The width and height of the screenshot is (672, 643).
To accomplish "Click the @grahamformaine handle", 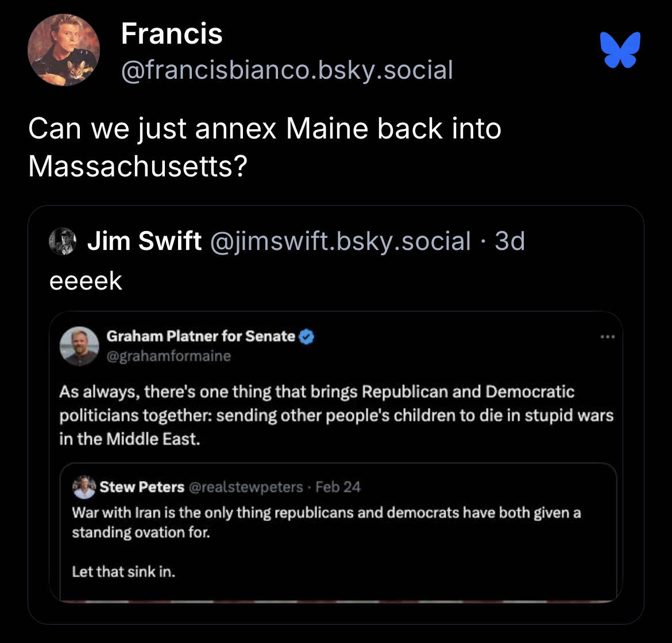I will 169,356.
